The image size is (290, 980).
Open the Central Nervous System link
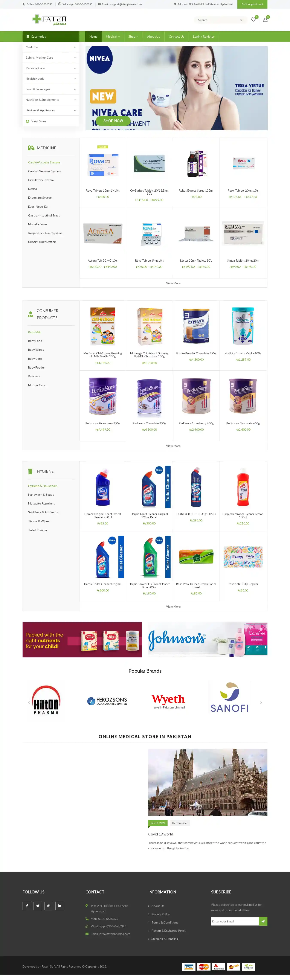click(44, 171)
